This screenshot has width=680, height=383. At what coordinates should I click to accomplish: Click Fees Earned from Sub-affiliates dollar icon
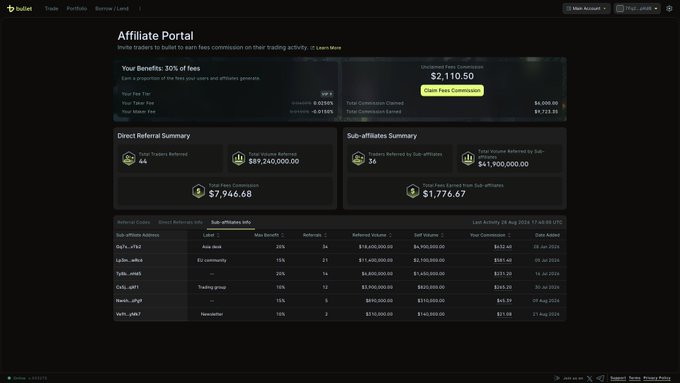[412, 191]
